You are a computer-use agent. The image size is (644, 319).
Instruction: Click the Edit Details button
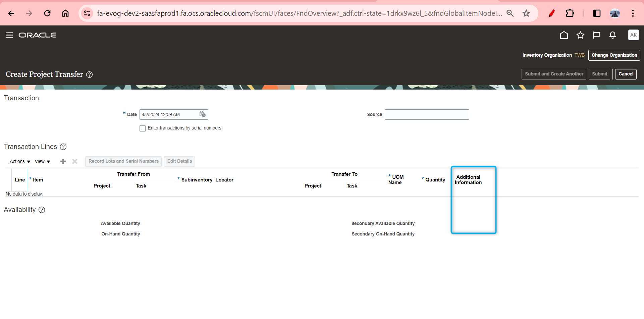point(179,161)
